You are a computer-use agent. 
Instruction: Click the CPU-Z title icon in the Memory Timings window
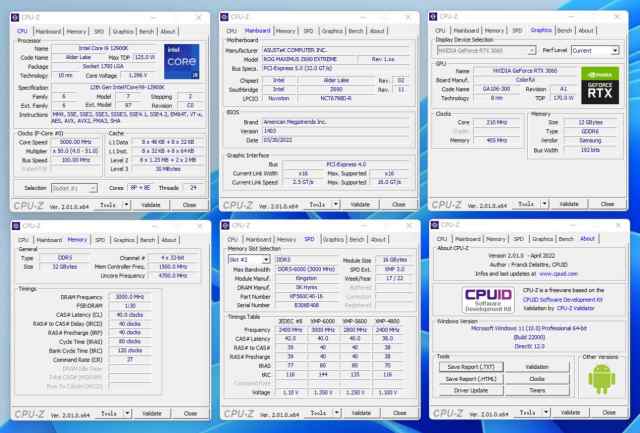click(16, 226)
